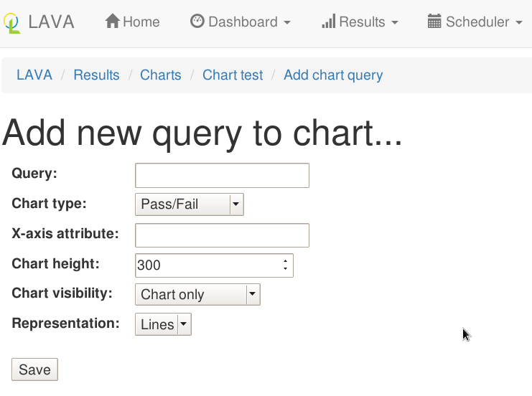Screen dimensions: 532x396
Task: Go to Charts breadcrumb link
Action: pyautogui.click(x=161, y=75)
